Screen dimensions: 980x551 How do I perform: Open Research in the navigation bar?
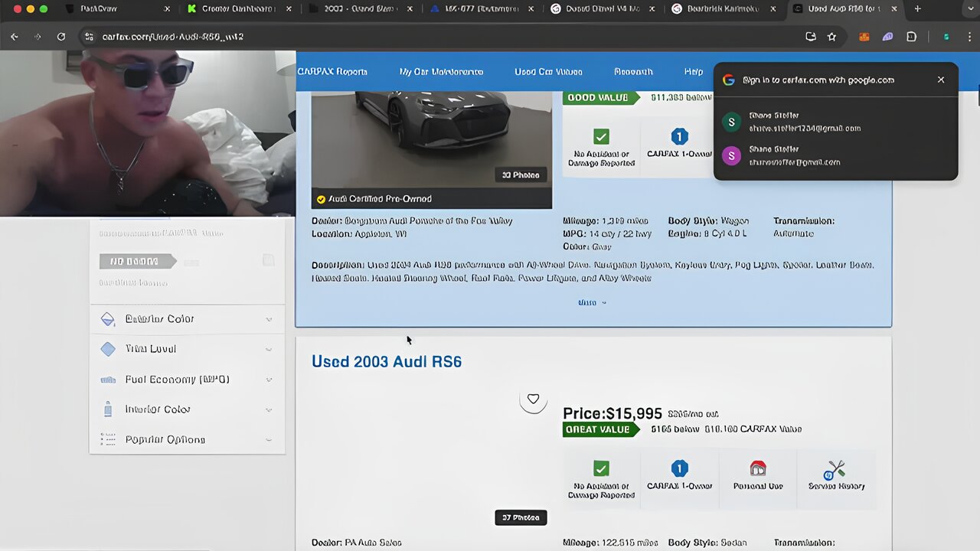pos(633,71)
